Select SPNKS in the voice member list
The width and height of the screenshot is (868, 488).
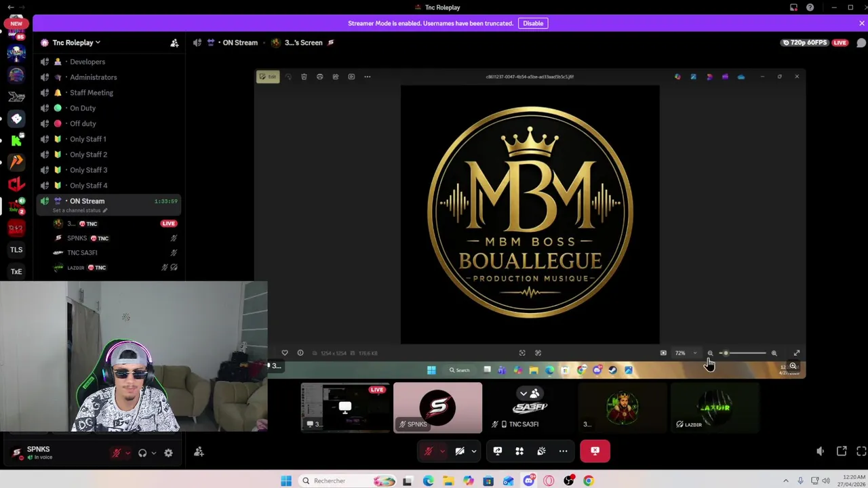point(77,239)
